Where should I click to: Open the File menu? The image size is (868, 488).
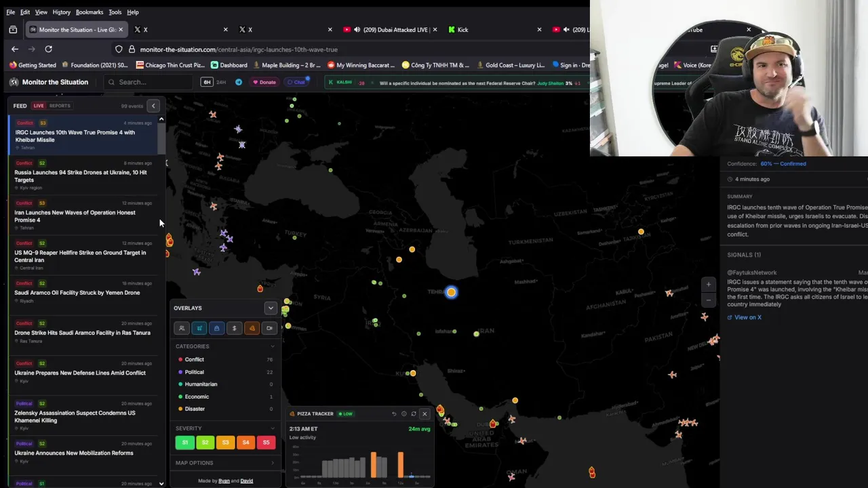(x=11, y=12)
